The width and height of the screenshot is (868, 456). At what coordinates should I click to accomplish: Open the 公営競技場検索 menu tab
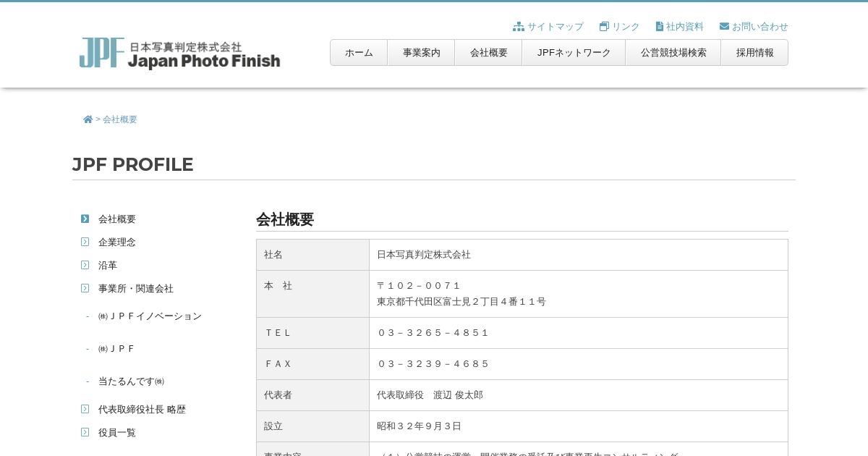[673, 53]
